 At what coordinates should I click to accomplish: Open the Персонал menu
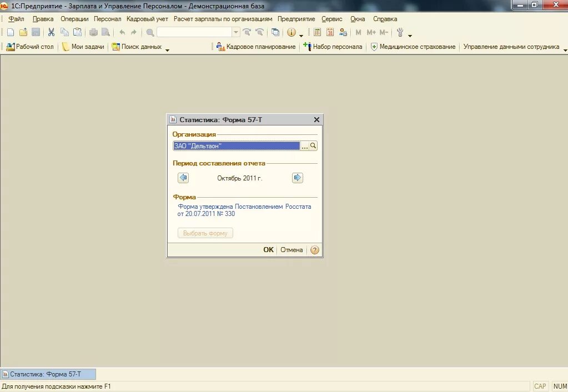click(108, 19)
